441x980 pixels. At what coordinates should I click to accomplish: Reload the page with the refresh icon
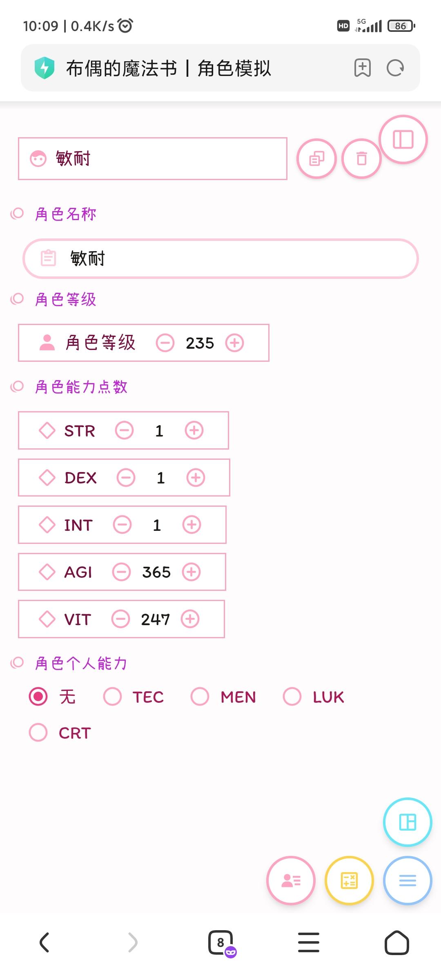pos(395,68)
